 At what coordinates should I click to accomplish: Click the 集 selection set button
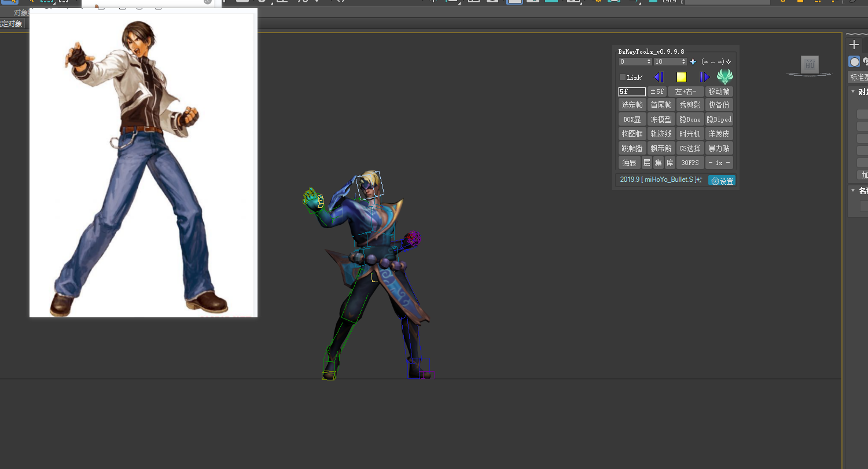pos(659,163)
